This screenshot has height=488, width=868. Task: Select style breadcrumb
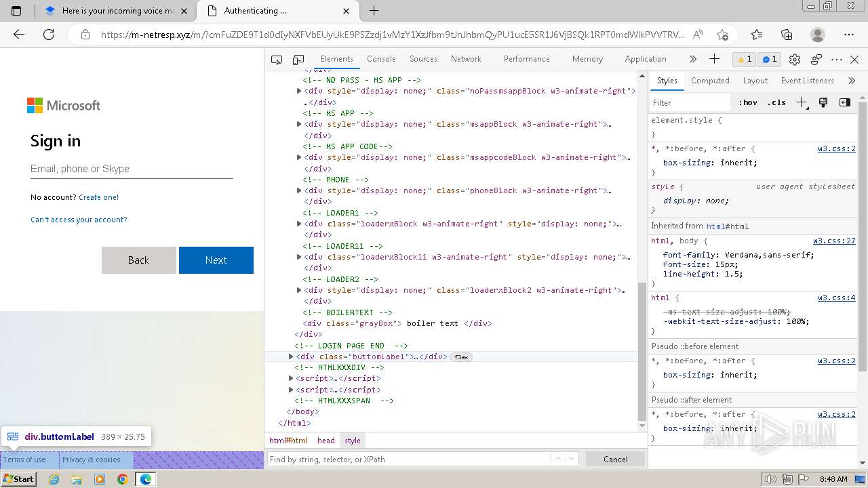pyautogui.click(x=353, y=441)
